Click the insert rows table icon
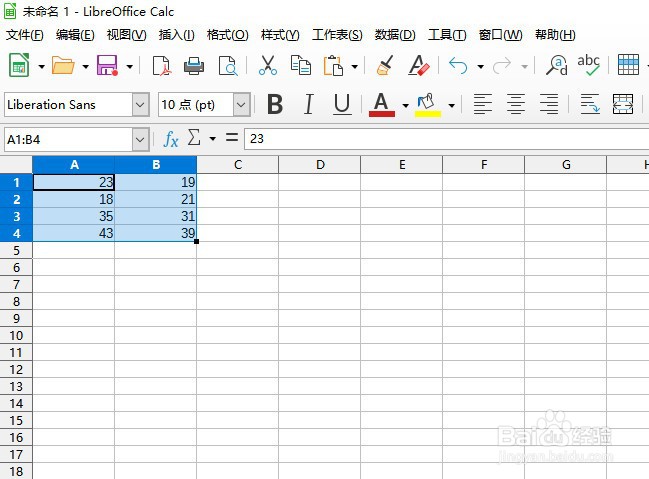Viewport: 649px width, 479px height. click(x=628, y=65)
